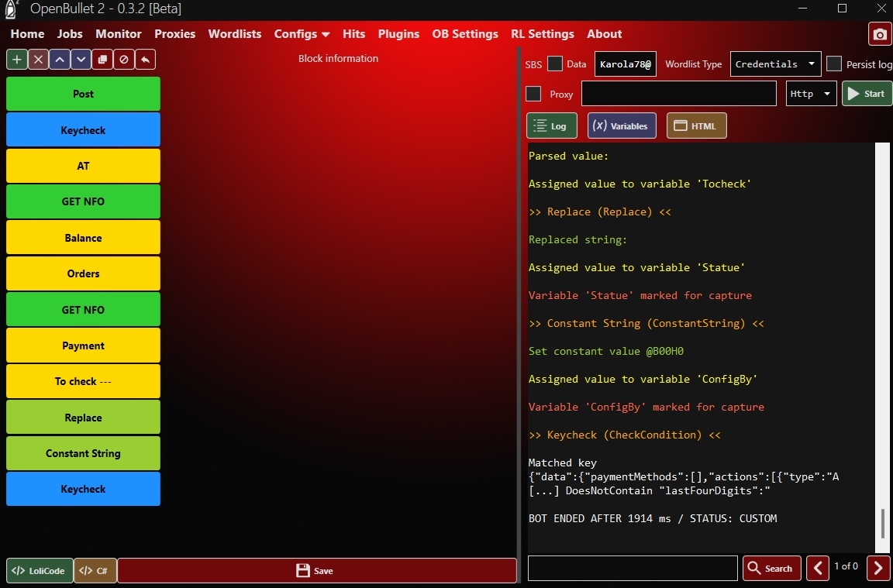This screenshot has width=893, height=588.
Task: Expand the Http proxy type dropdown
Action: 811,94
